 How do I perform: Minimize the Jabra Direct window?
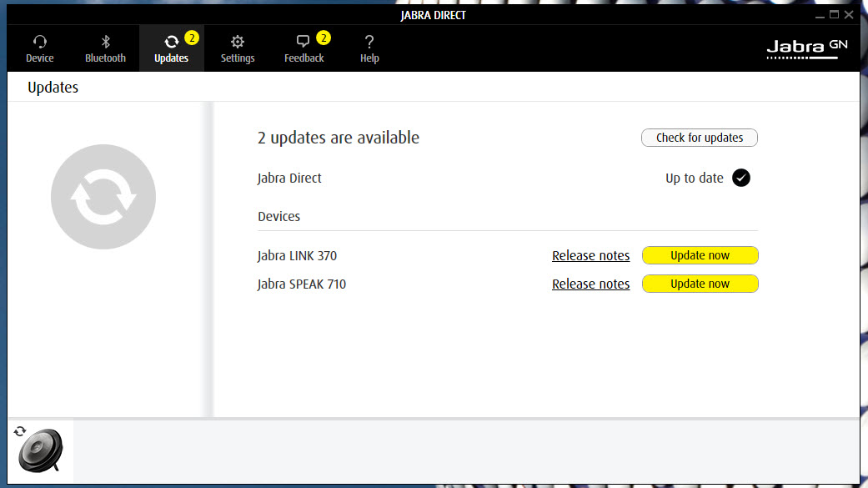point(820,15)
